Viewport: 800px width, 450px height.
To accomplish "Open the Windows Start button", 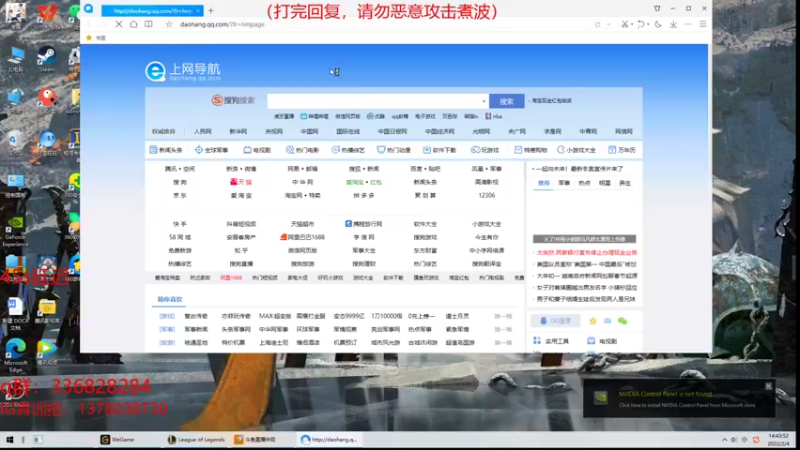I will [9, 439].
